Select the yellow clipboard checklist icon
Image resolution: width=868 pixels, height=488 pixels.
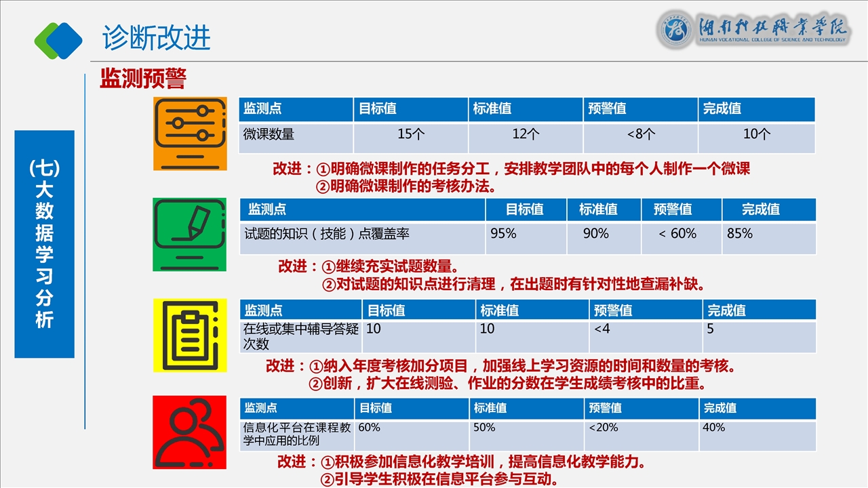(190, 335)
